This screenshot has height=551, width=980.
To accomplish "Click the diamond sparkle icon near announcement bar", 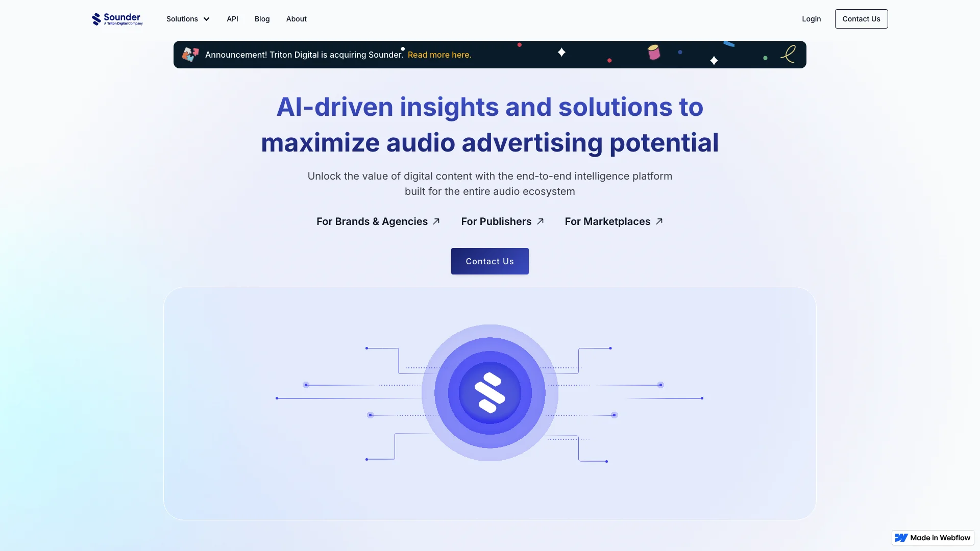I will click(x=560, y=53).
